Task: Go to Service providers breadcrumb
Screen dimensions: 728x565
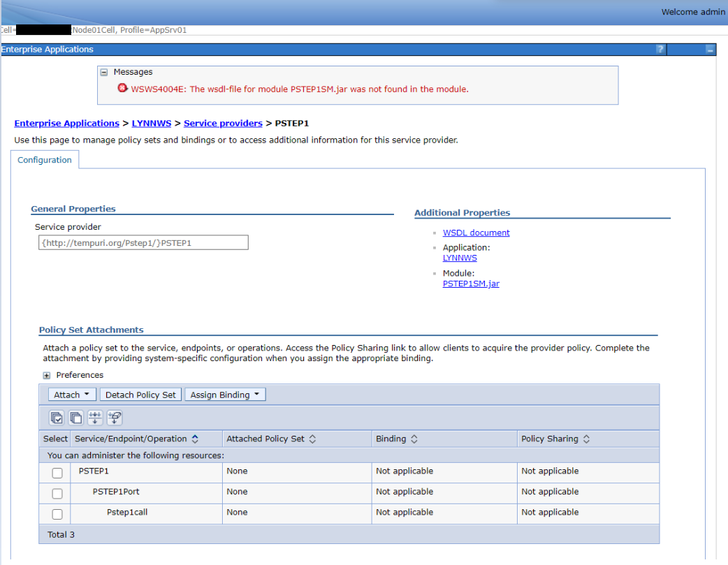Action: (223, 124)
